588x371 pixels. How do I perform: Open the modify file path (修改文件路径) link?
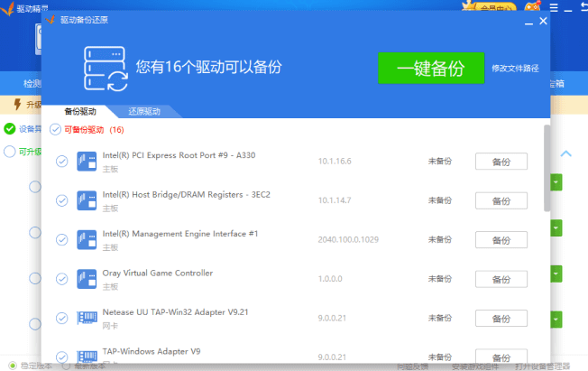(515, 69)
